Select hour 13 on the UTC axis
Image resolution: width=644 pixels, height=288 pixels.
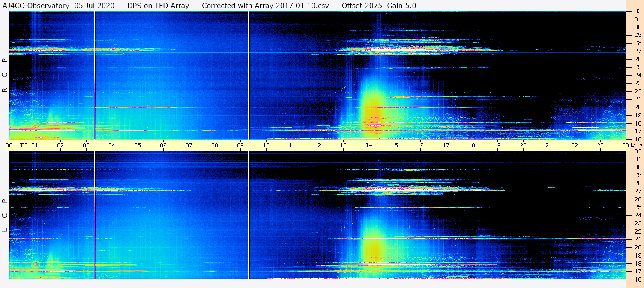pos(343,145)
